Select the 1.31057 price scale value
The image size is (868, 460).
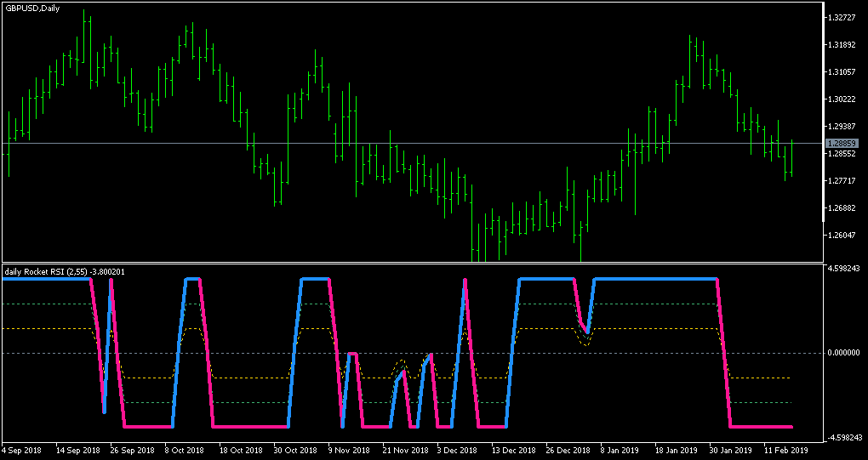click(x=842, y=72)
